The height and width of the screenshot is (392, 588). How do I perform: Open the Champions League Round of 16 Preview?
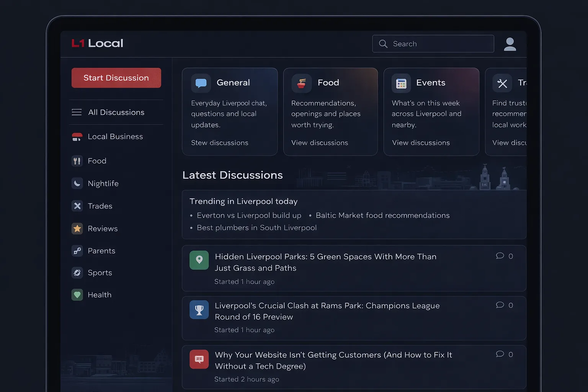click(327, 311)
